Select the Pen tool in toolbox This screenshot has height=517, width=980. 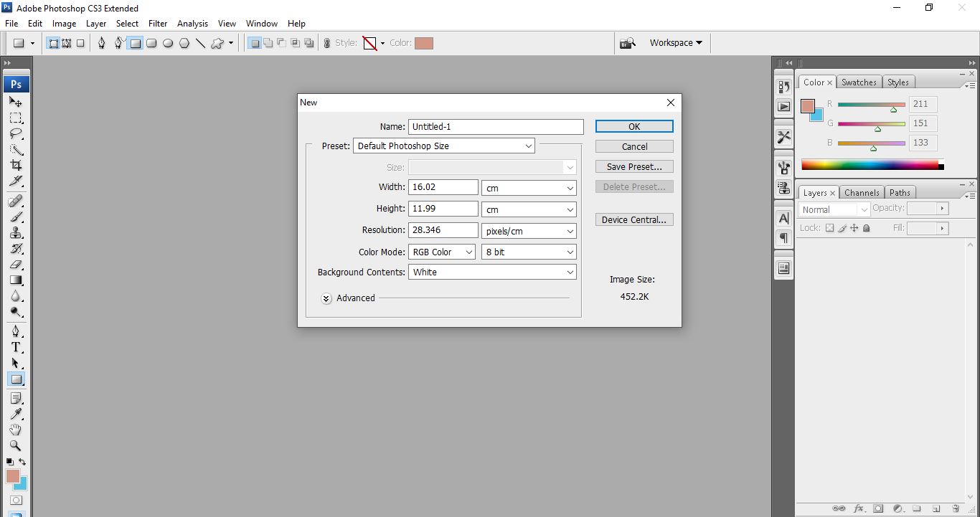[16, 331]
